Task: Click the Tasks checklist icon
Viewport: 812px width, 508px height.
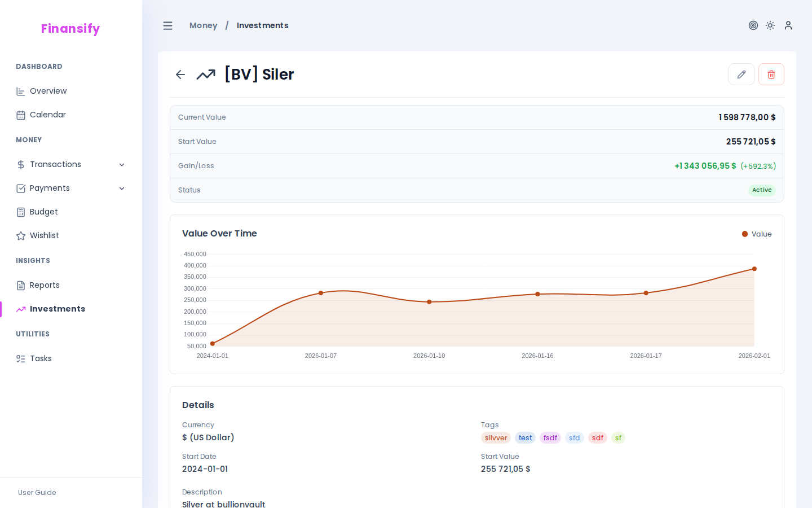Action: (x=20, y=358)
